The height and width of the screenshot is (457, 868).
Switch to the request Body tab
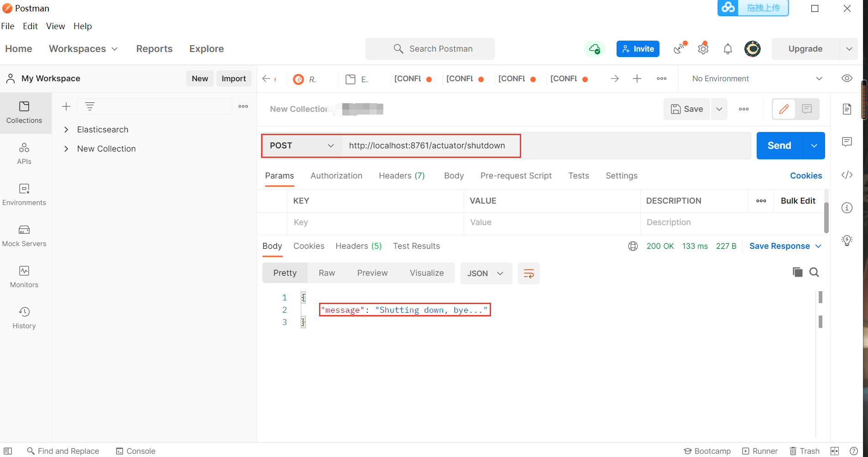454,176
